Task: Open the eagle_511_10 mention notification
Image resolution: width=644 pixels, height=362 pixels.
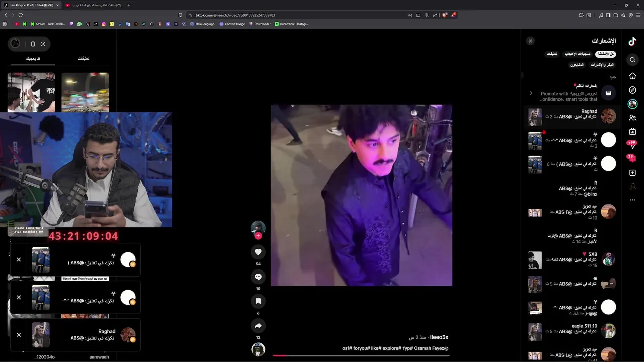Action: [x=572, y=331]
